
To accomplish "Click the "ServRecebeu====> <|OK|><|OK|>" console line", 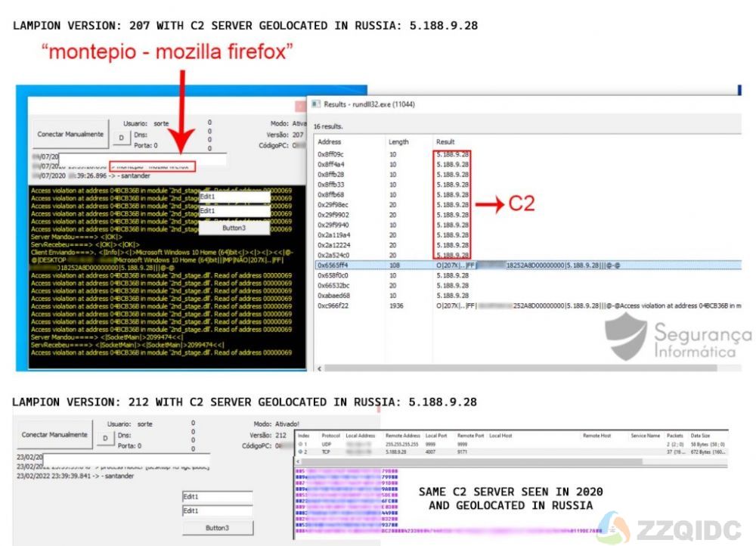I will coord(85,244).
